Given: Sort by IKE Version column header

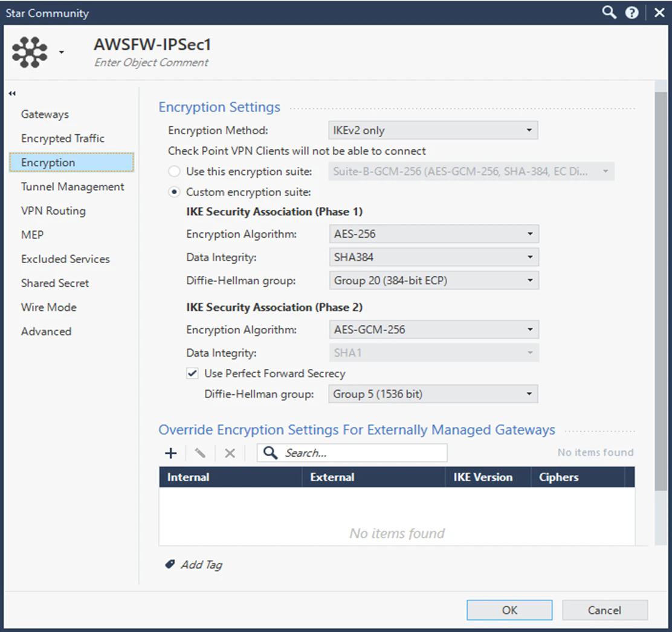Looking at the screenshot, I should (x=488, y=477).
